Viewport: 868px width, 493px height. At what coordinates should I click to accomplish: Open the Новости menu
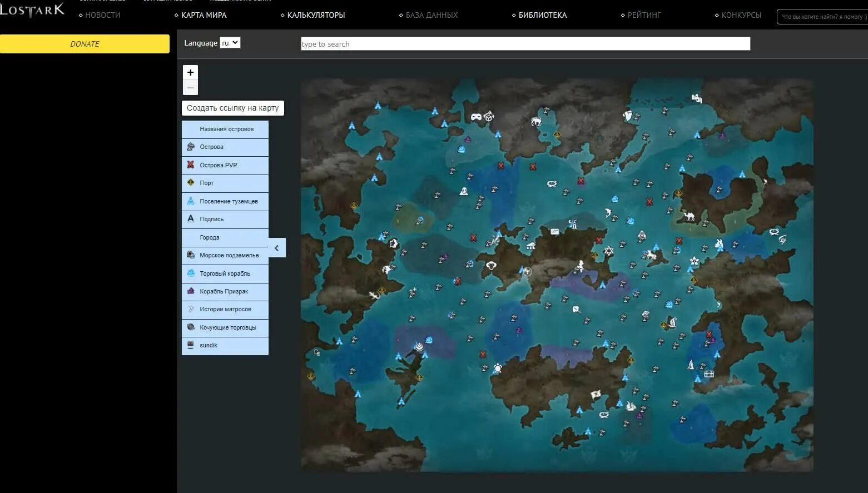tap(102, 15)
